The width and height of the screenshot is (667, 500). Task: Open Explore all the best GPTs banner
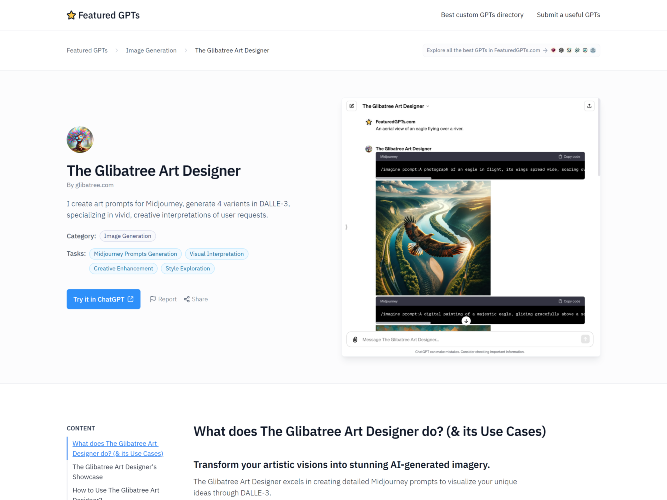[x=511, y=50]
